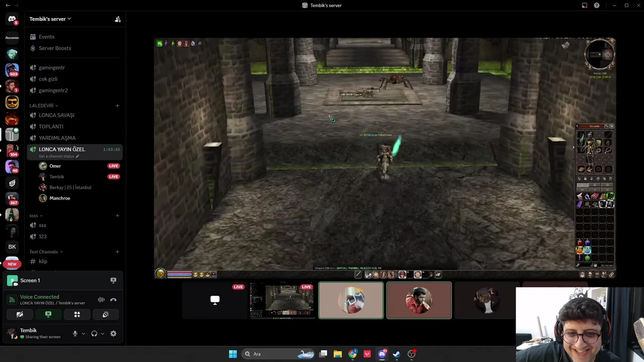This screenshot has height=362, width=644.
Task: Join 123 voice channel
Action: [x=75, y=236]
